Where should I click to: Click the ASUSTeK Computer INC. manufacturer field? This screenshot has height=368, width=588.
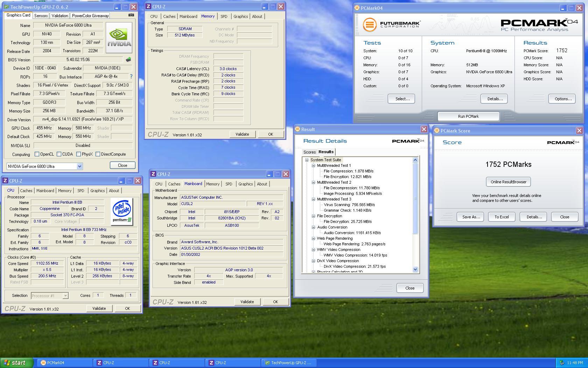pyautogui.click(x=231, y=197)
